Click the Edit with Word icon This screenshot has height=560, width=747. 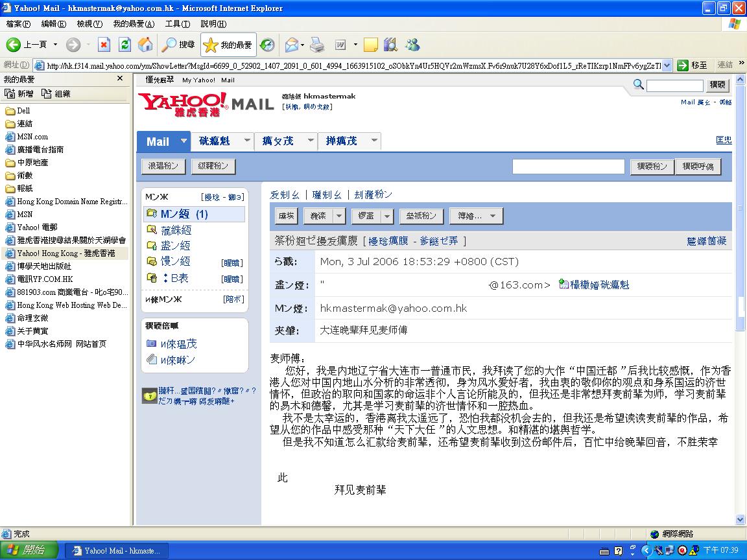click(x=340, y=45)
